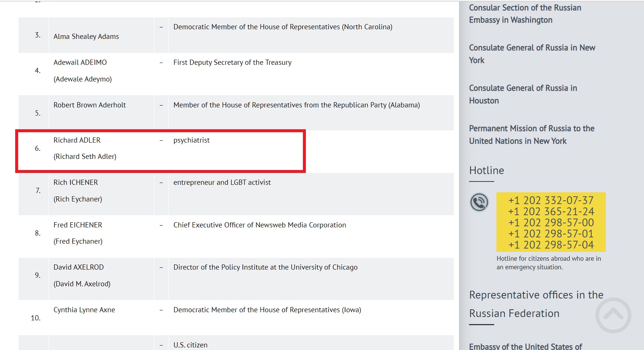
Task: Click hotline number +1 202 298-57-01
Action: click(551, 234)
